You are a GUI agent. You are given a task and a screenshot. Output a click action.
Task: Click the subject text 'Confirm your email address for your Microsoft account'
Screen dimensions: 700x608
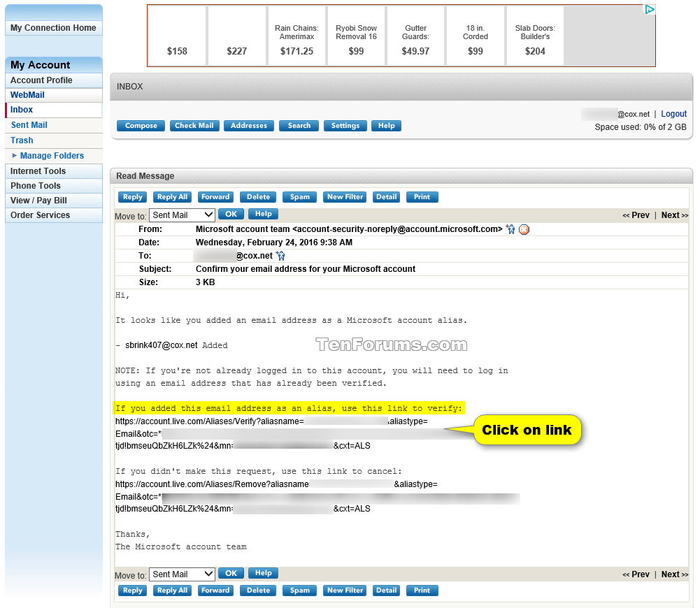point(306,269)
